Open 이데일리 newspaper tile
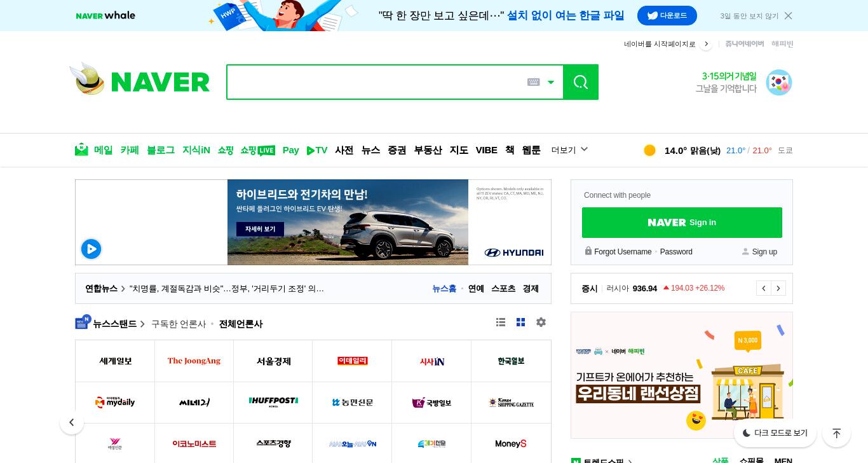 point(352,361)
